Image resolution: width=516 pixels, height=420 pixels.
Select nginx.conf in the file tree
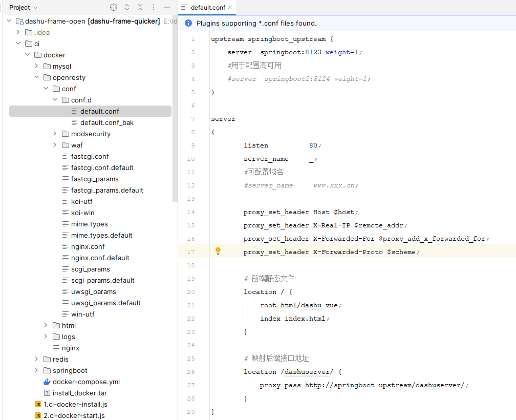(88, 246)
